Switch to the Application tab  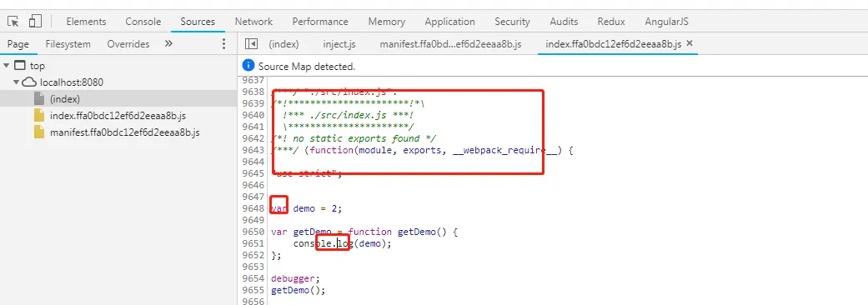[x=449, y=22]
